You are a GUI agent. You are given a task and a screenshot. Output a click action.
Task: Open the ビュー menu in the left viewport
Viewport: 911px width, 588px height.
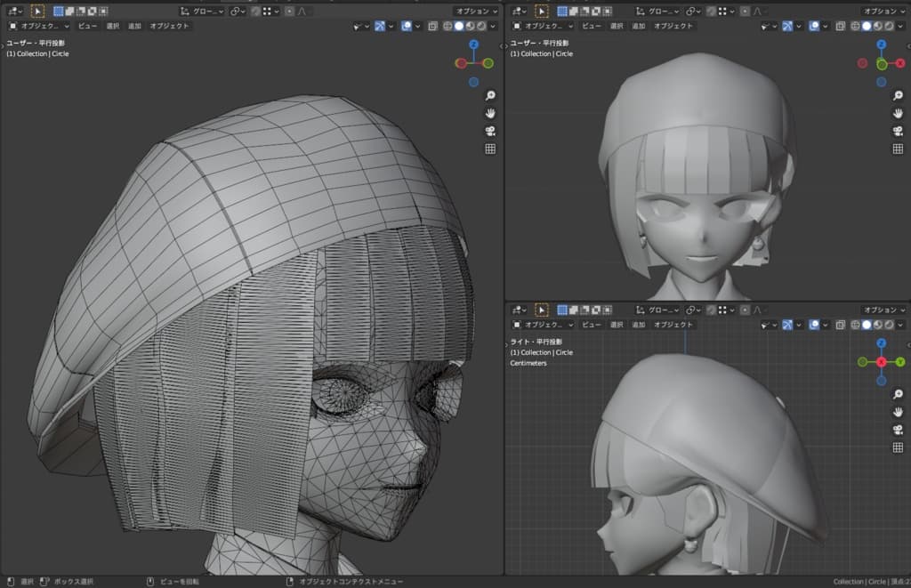tap(86, 26)
